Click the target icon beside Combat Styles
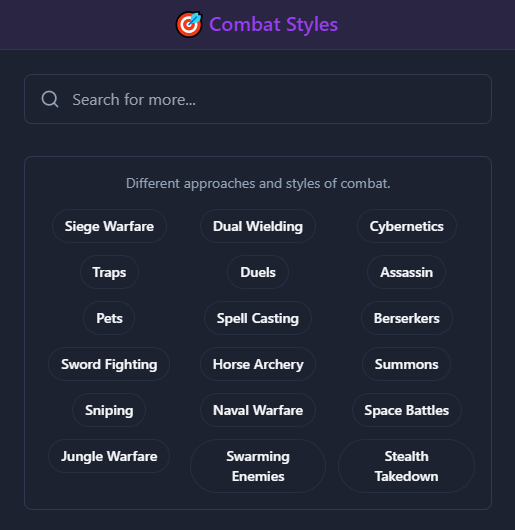 [x=189, y=24]
